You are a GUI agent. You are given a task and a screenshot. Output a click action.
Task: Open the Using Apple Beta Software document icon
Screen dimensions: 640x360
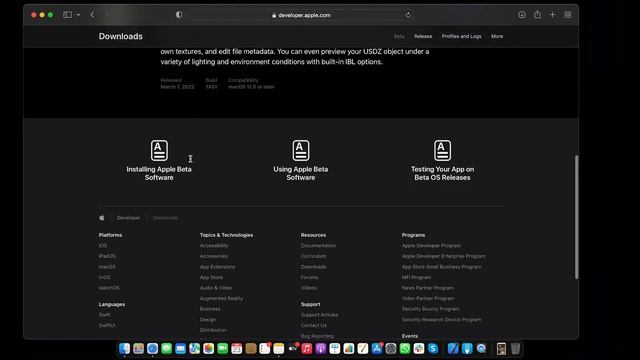pyautogui.click(x=301, y=150)
